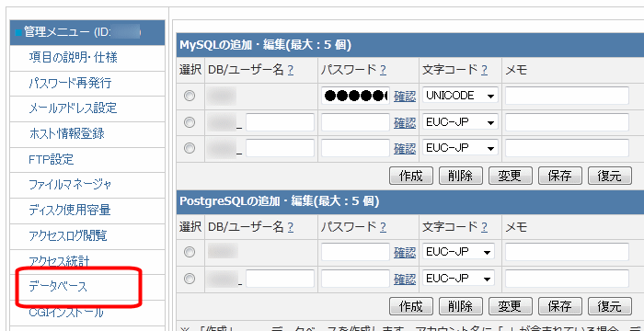Image resolution: width=644 pixels, height=331 pixels.
Task: Focus the DB name field in the third MySQL row
Action: point(280,147)
